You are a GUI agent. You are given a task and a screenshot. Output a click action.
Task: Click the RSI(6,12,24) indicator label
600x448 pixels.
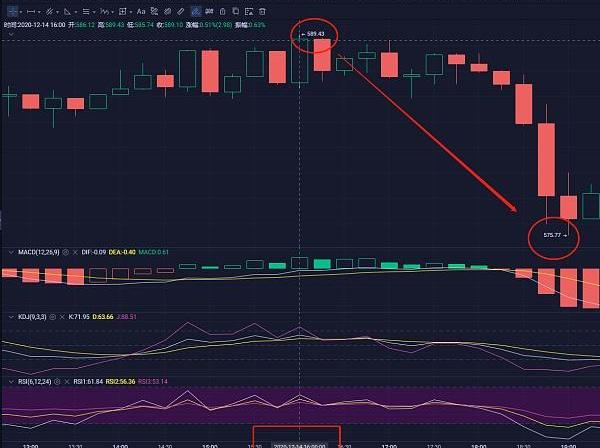[34, 381]
